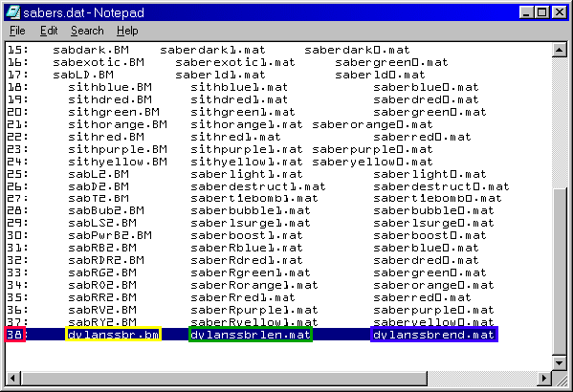Click line number 38:
This screenshot has width=573, height=392.
click(x=17, y=335)
